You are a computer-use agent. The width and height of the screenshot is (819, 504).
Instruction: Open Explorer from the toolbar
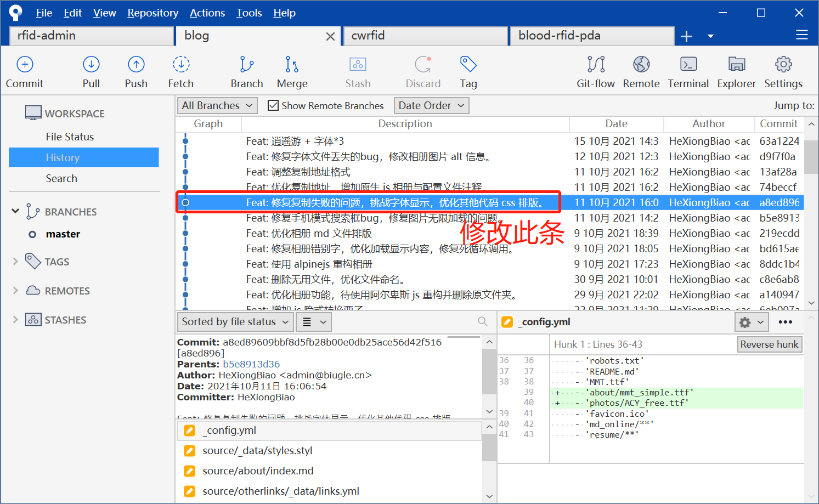pyautogui.click(x=737, y=72)
